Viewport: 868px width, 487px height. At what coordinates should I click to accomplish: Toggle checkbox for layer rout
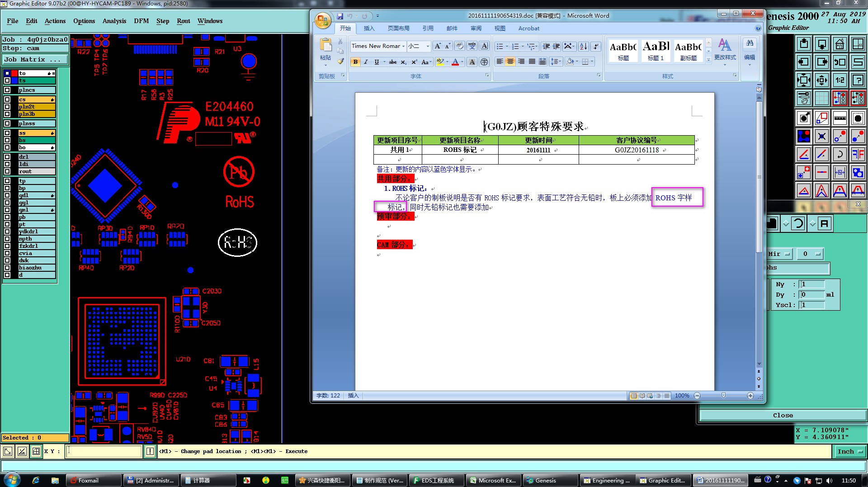coord(7,171)
